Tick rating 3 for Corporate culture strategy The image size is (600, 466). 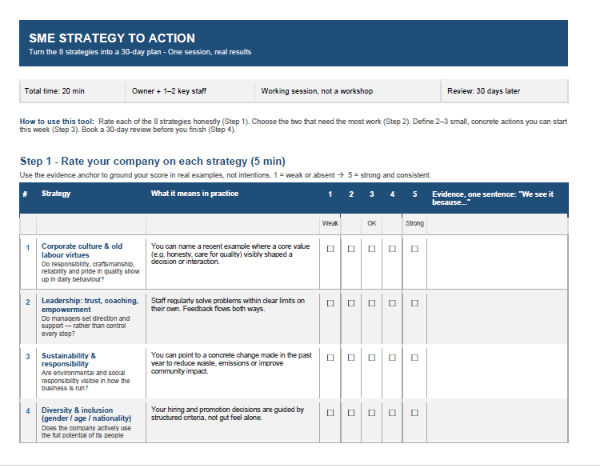[372, 249]
